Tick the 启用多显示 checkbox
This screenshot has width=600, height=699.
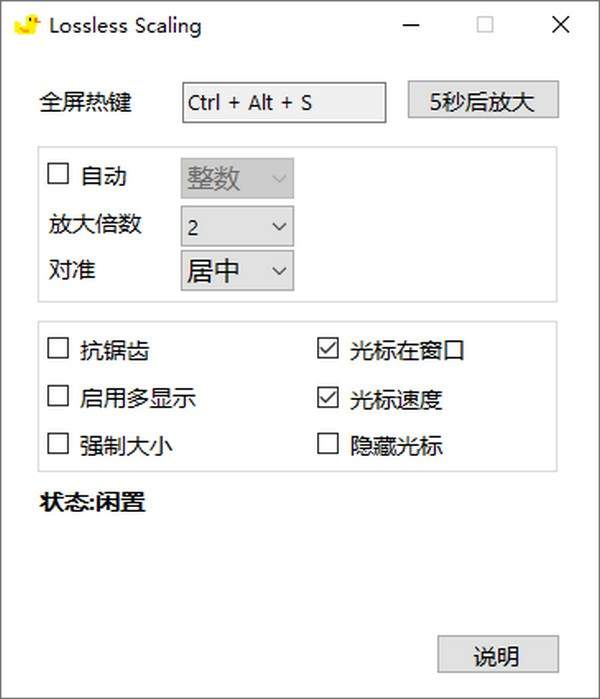coord(59,396)
